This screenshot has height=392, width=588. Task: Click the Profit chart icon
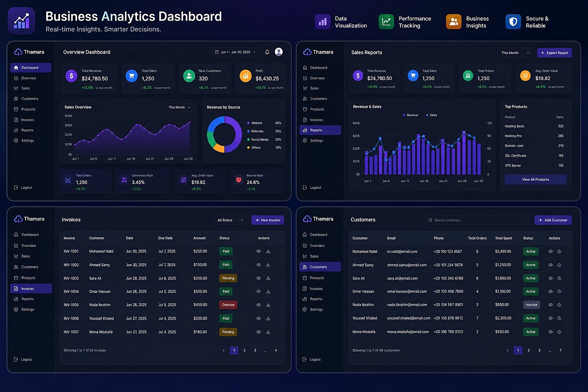pyautogui.click(x=245, y=76)
